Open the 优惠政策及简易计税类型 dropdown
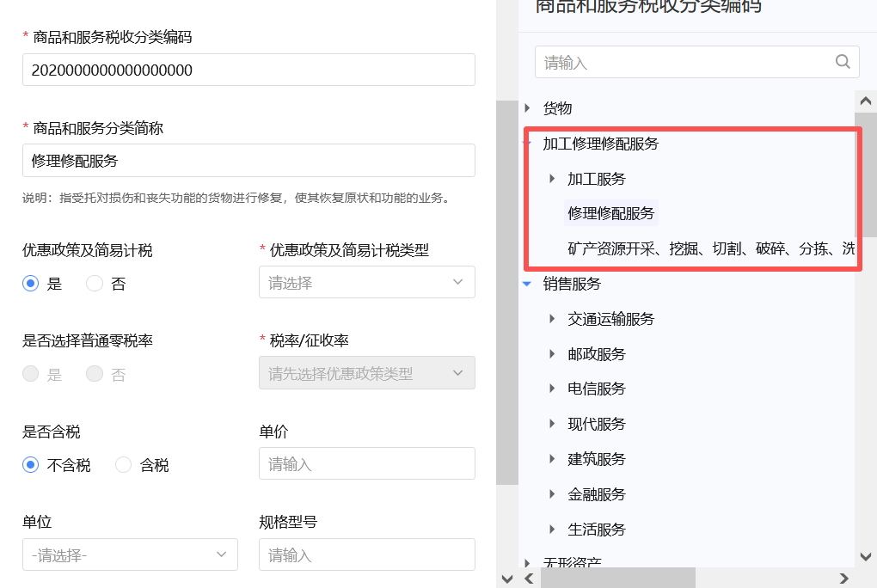This screenshot has height=588, width=877. pos(367,282)
